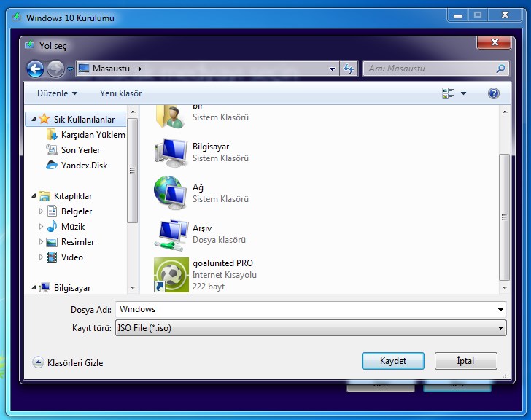Open Son Yerler in the sidebar

click(80, 150)
